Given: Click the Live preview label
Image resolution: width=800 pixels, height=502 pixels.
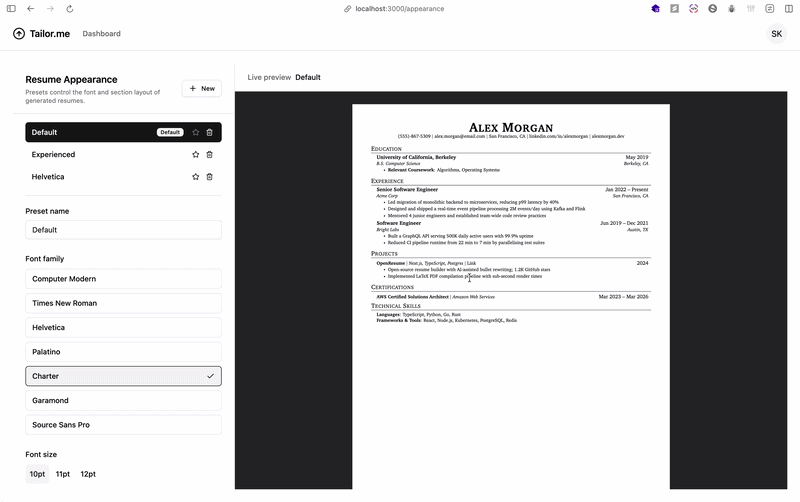Looking at the screenshot, I should click(x=269, y=78).
